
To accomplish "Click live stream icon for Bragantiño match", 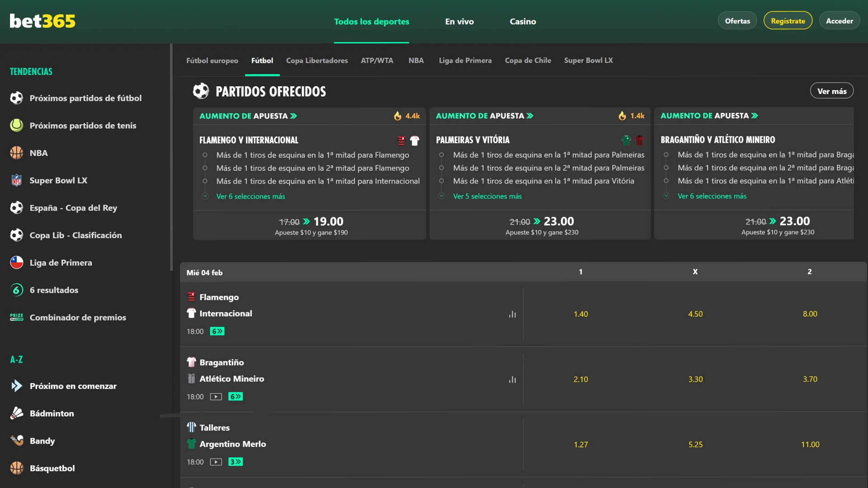I will (x=216, y=397).
